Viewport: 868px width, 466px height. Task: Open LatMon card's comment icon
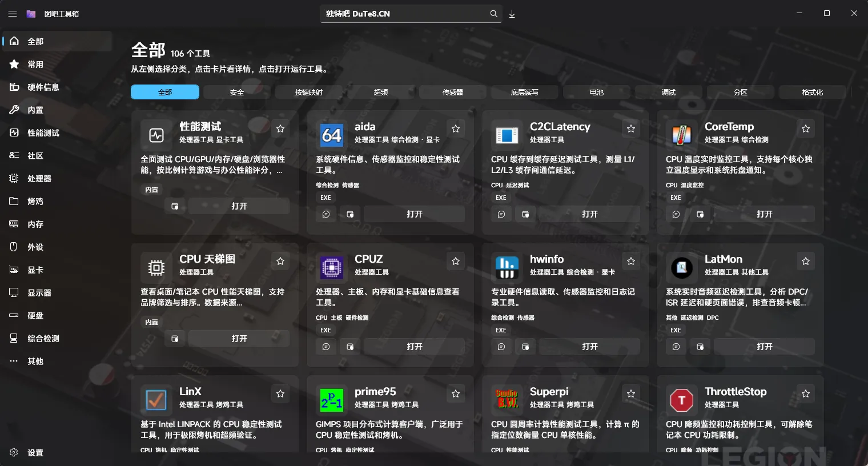[676, 347]
